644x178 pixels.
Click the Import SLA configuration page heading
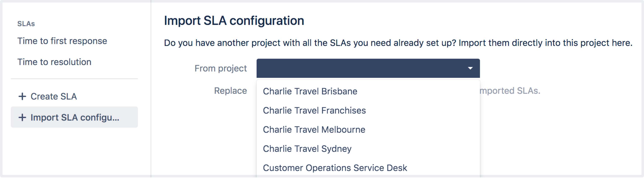pos(234,21)
